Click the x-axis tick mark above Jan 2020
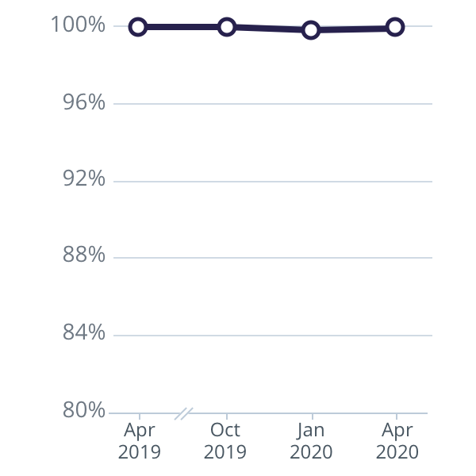 click(x=312, y=417)
